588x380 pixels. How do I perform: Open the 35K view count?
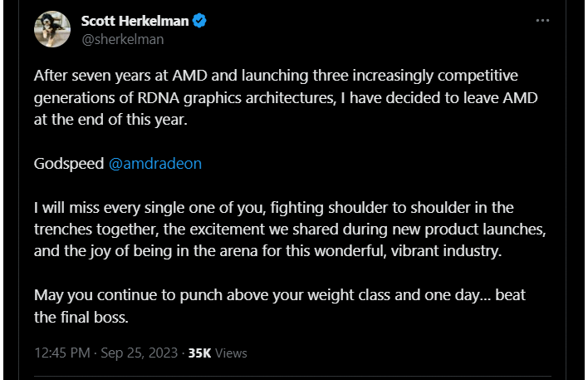(199, 353)
